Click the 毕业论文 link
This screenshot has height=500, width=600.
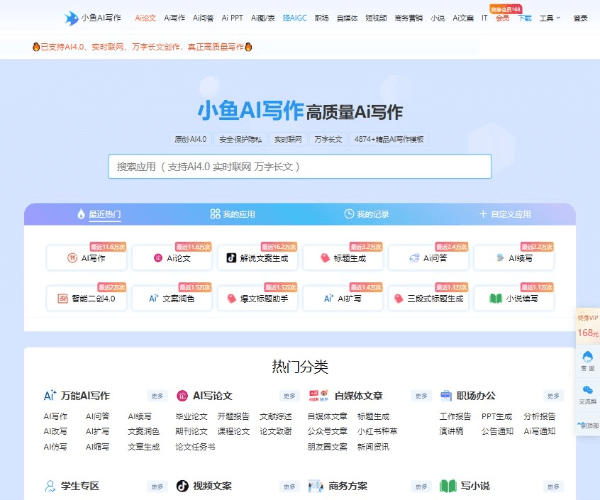pos(191,416)
